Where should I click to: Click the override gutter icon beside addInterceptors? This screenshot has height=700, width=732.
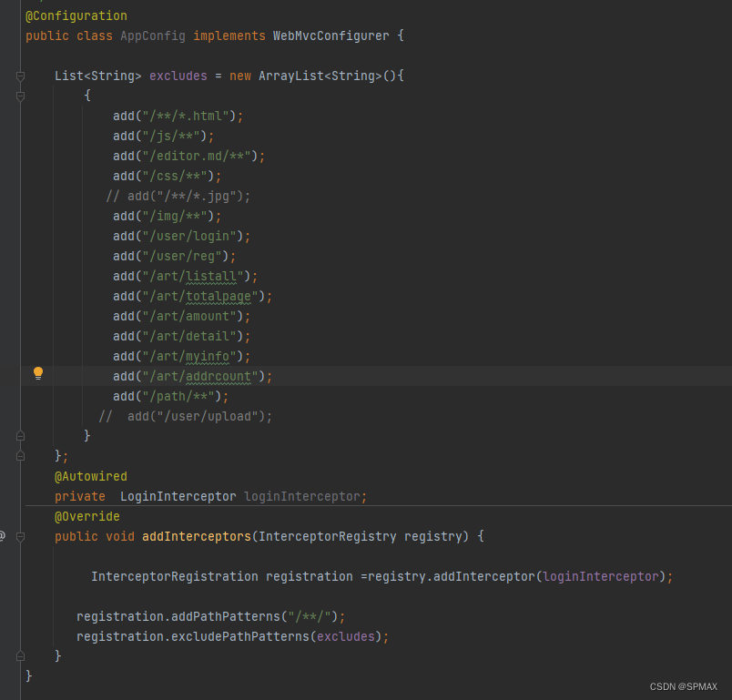point(2,536)
